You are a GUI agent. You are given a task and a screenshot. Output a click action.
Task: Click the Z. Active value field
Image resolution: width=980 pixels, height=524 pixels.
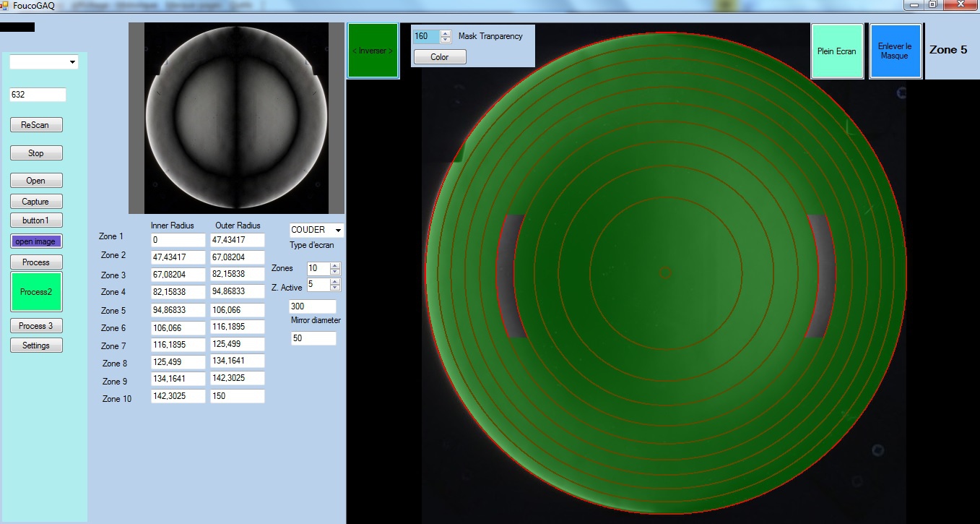[318, 285]
